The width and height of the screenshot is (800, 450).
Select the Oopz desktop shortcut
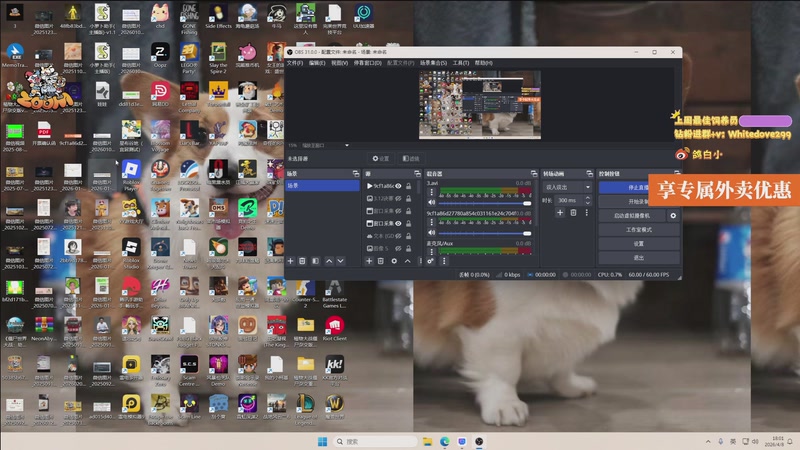pyautogui.click(x=160, y=55)
